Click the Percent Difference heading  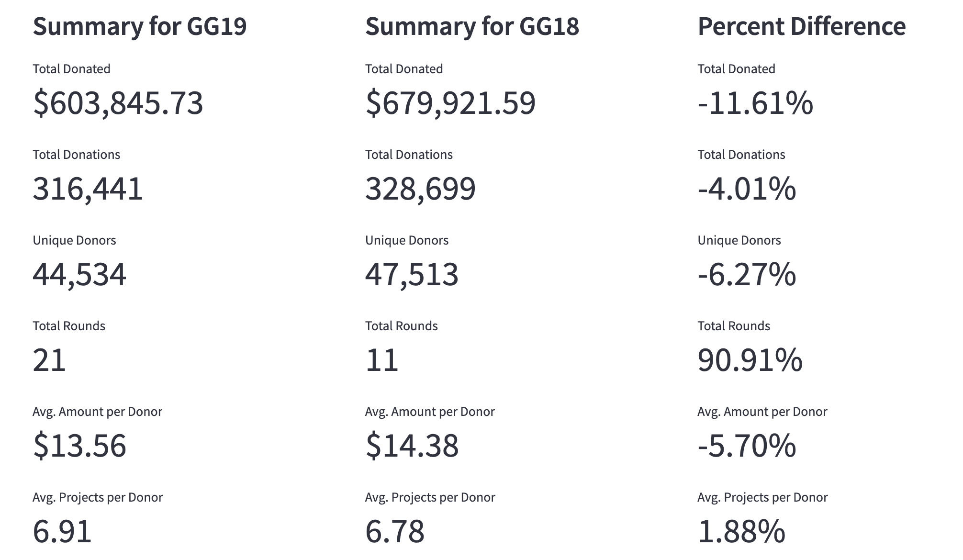tap(801, 26)
